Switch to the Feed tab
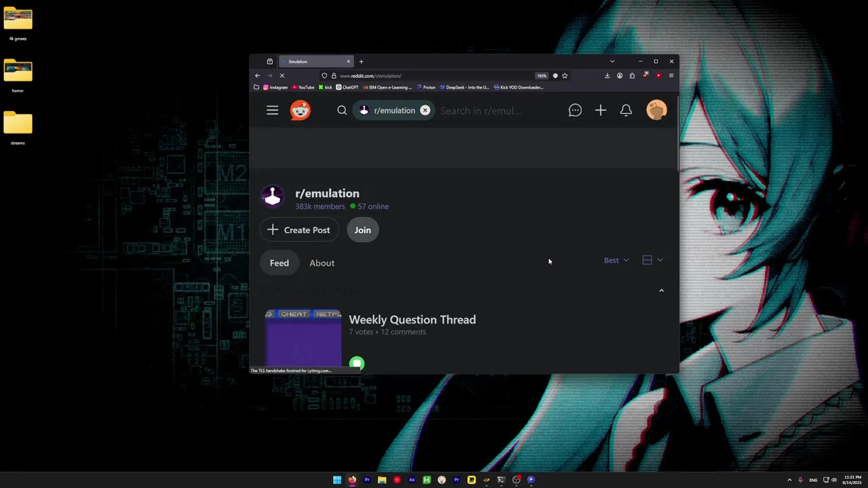This screenshot has width=868, height=488. 279,263
